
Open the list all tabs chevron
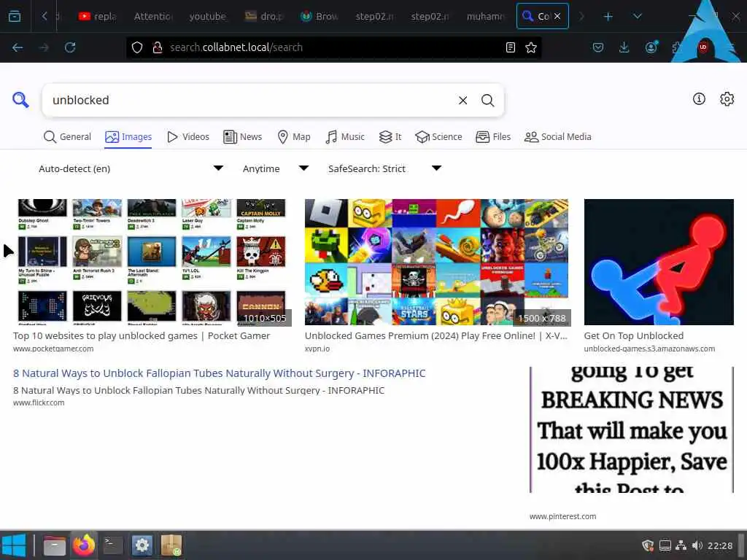(x=638, y=17)
